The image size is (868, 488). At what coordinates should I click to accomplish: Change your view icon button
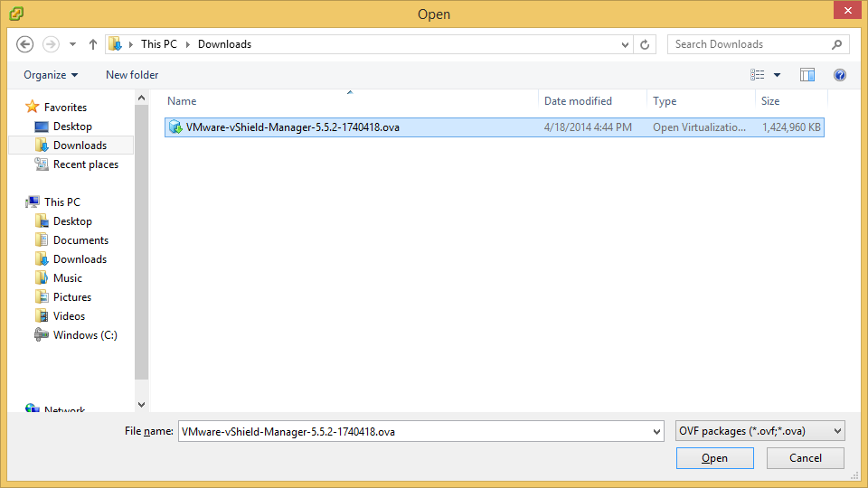coord(758,75)
